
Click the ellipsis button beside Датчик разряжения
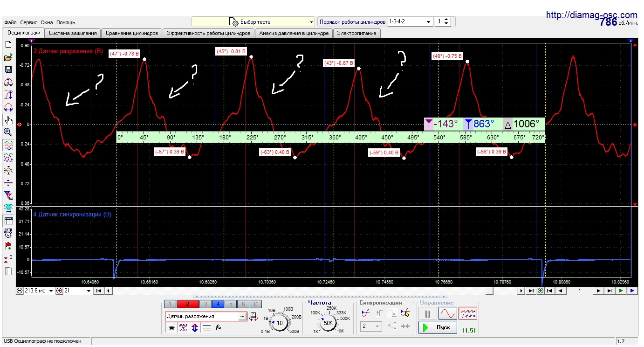242,316
